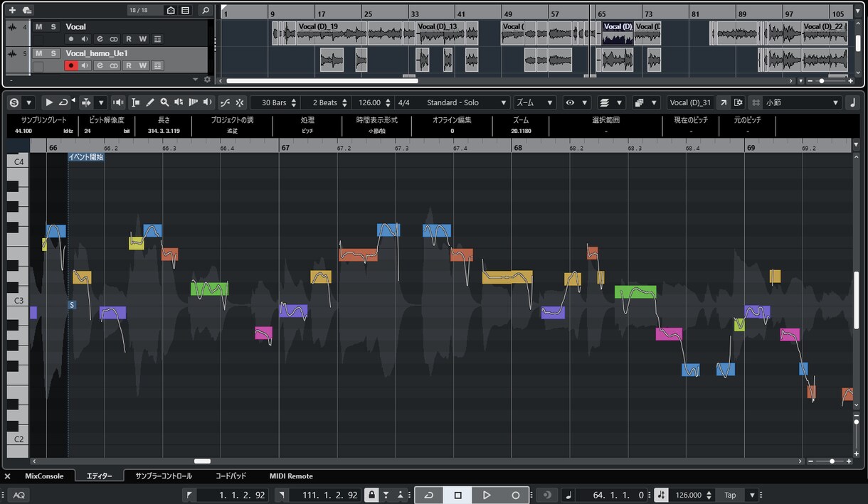Image resolution: width=868 pixels, height=504 pixels.
Task: Toggle monitor on the Vocal track
Action: point(85,38)
